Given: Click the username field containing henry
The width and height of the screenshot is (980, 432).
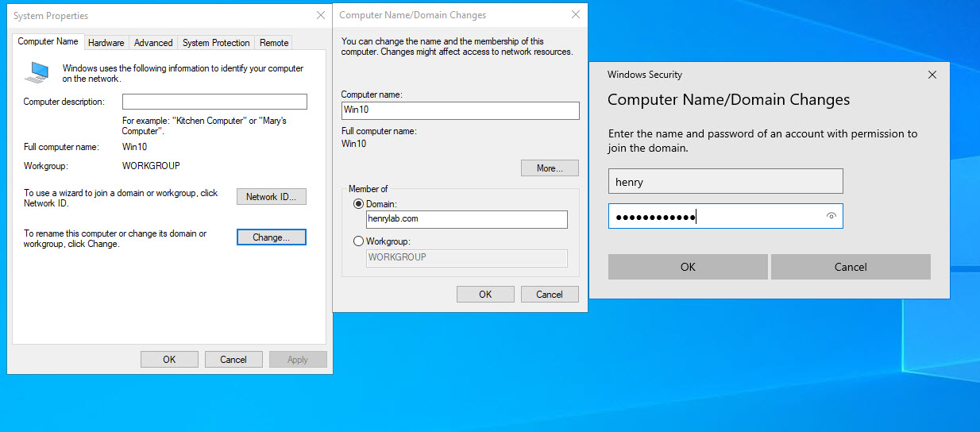Looking at the screenshot, I should coord(725,182).
